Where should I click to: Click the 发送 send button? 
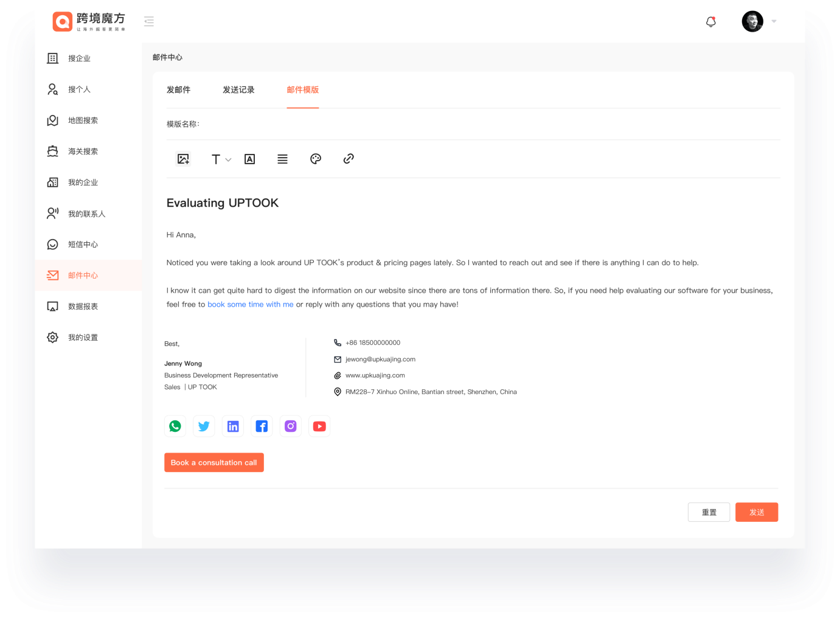tap(757, 512)
